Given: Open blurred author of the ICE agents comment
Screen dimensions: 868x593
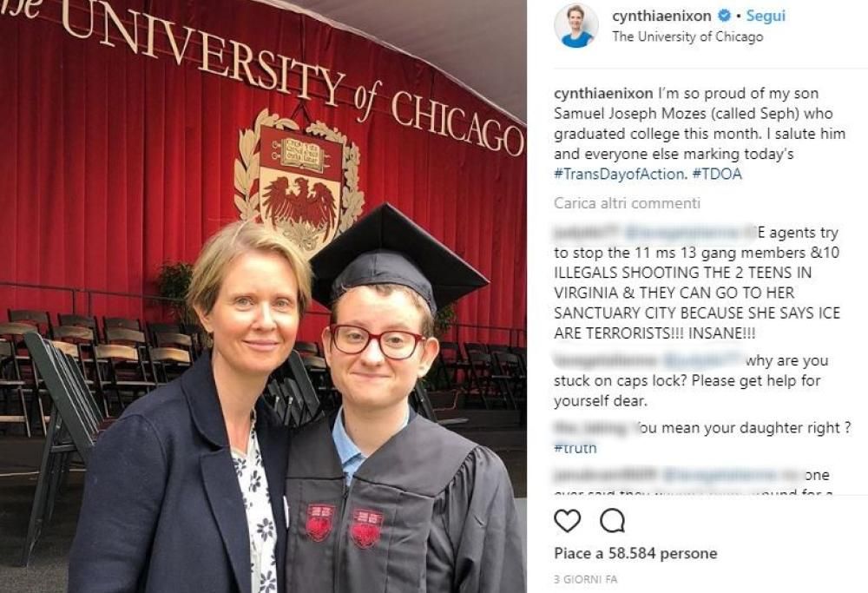Looking at the screenshot, I should click(587, 232).
